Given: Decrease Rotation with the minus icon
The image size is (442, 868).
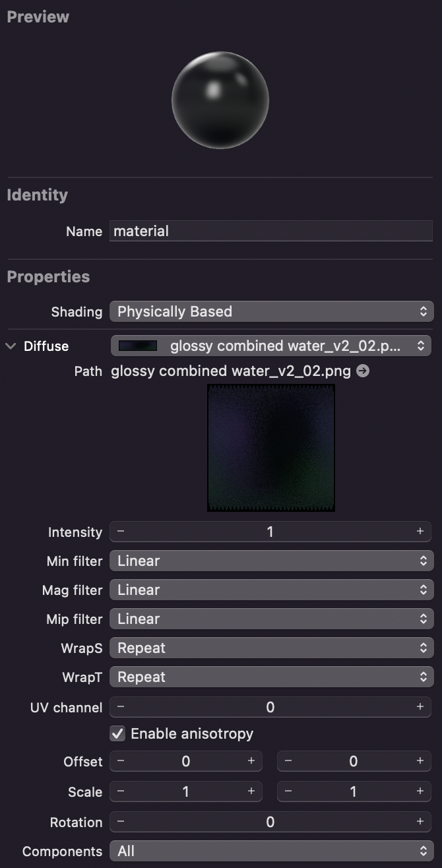Looking at the screenshot, I should coord(121,822).
